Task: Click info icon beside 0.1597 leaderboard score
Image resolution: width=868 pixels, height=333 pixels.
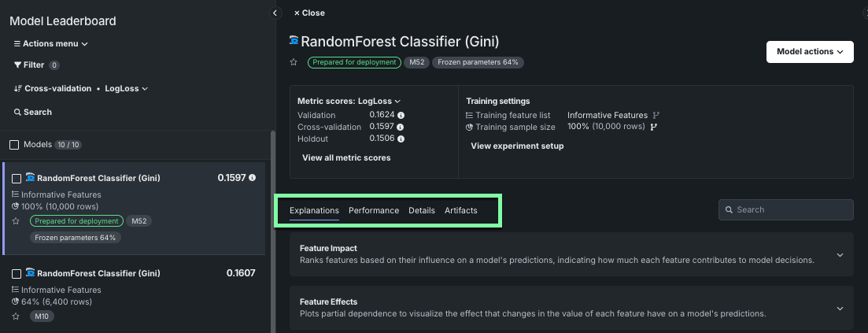Action: (x=252, y=178)
